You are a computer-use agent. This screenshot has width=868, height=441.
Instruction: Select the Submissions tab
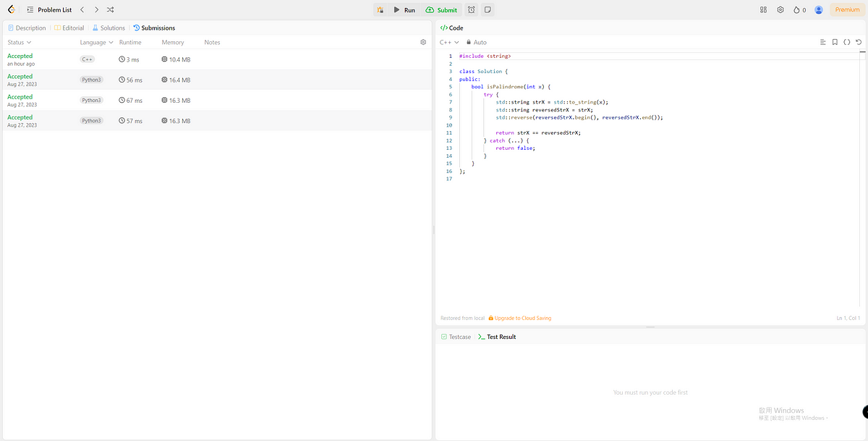[x=154, y=28]
